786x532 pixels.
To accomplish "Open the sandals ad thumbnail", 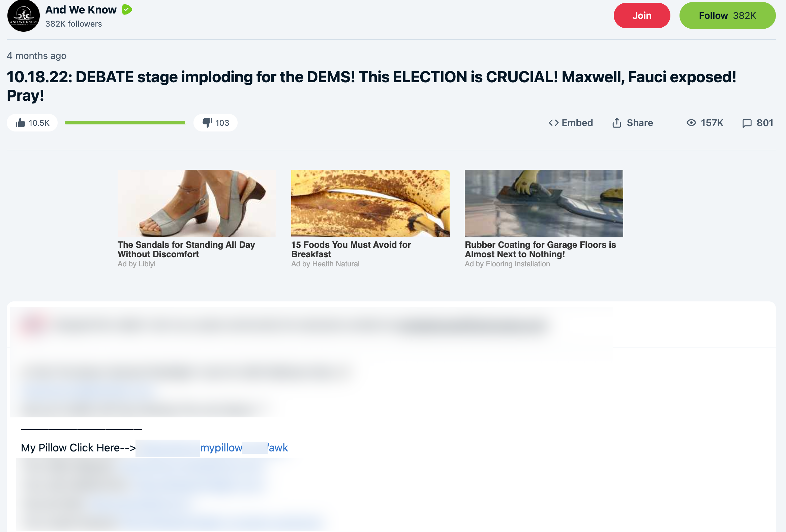I will point(196,203).
